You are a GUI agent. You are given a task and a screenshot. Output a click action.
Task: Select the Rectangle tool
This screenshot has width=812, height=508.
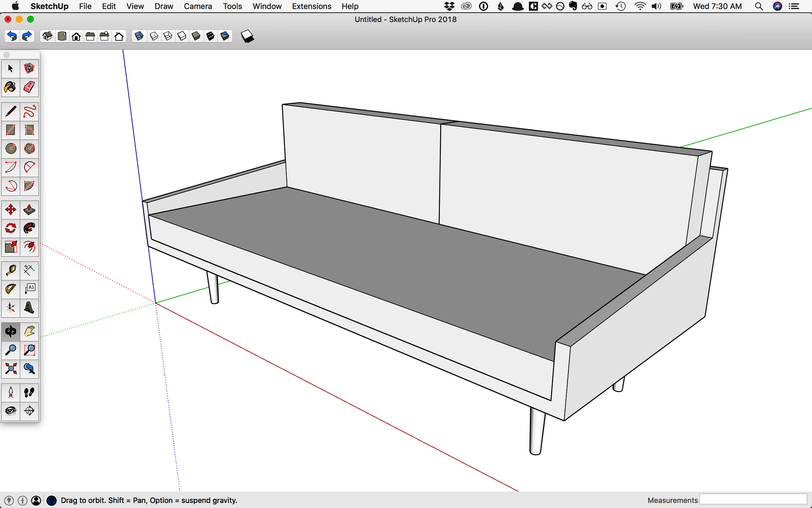pyautogui.click(x=11, y=130)
